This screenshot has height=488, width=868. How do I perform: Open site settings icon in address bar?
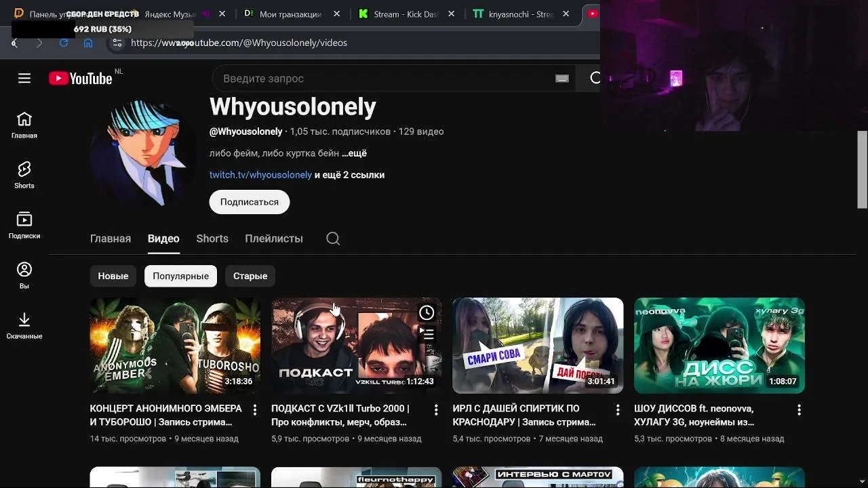(x=117, y=43)
